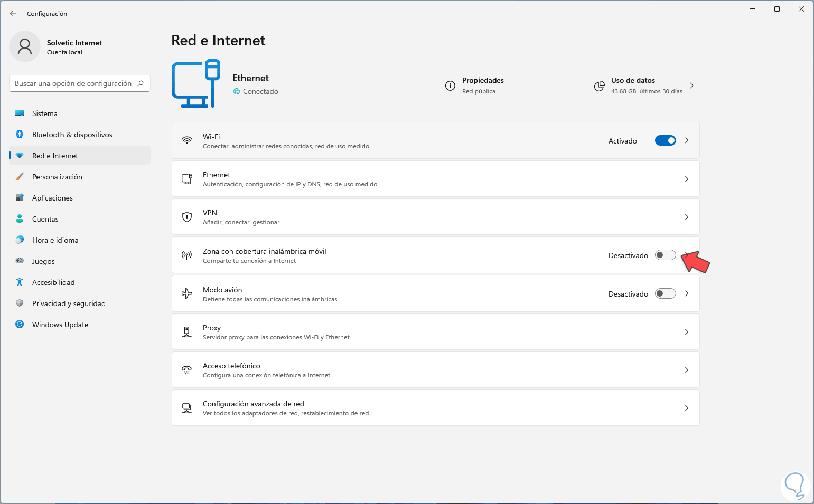Expand Configuración avanzada de red chevron
This screenshot has width=814, height=504.
click(687, 408)
